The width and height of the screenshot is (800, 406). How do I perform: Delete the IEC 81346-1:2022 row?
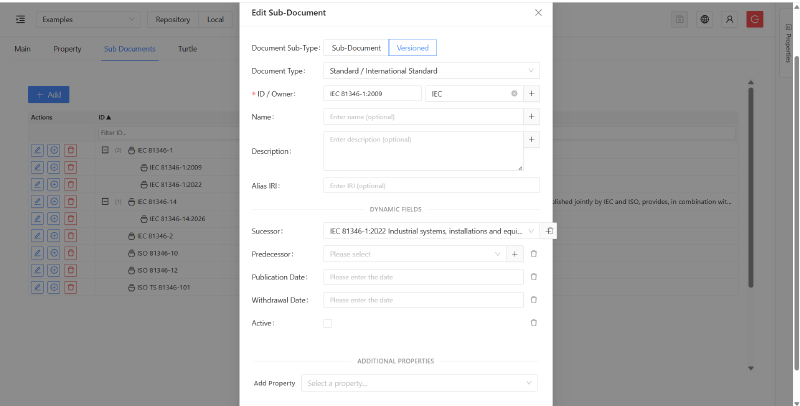70,185
